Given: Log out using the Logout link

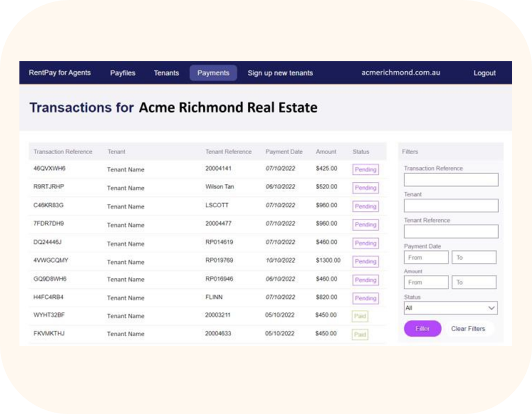Looking at the screenshot, I should pyautogui.click(x=485, y=73).
